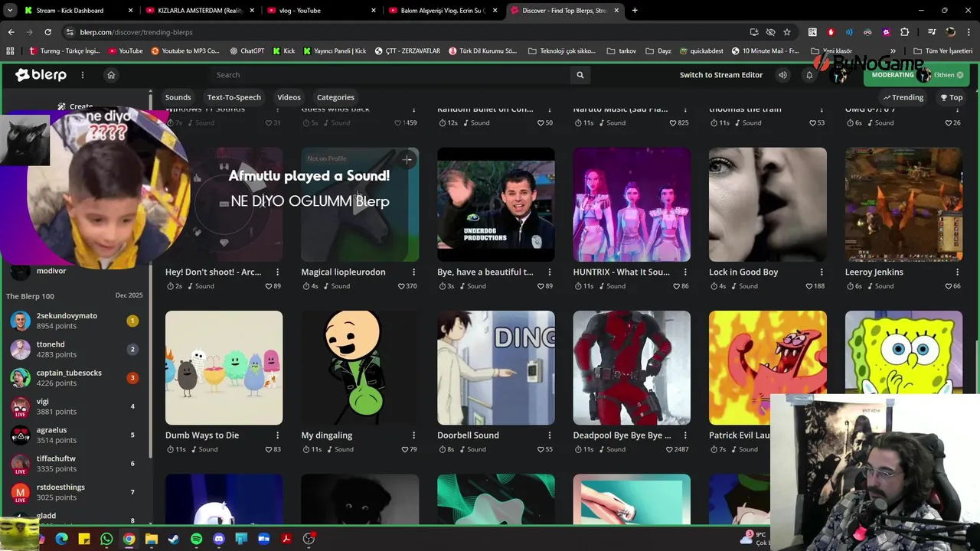980x551 pixels.
Task: Click the Blerp logo
Action: coord(41,75)
